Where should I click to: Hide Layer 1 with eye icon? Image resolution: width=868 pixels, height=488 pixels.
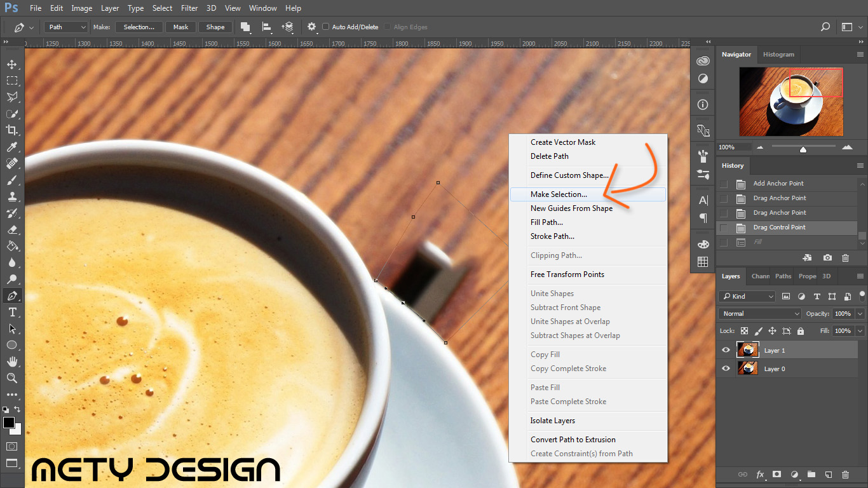pos(726,350)
